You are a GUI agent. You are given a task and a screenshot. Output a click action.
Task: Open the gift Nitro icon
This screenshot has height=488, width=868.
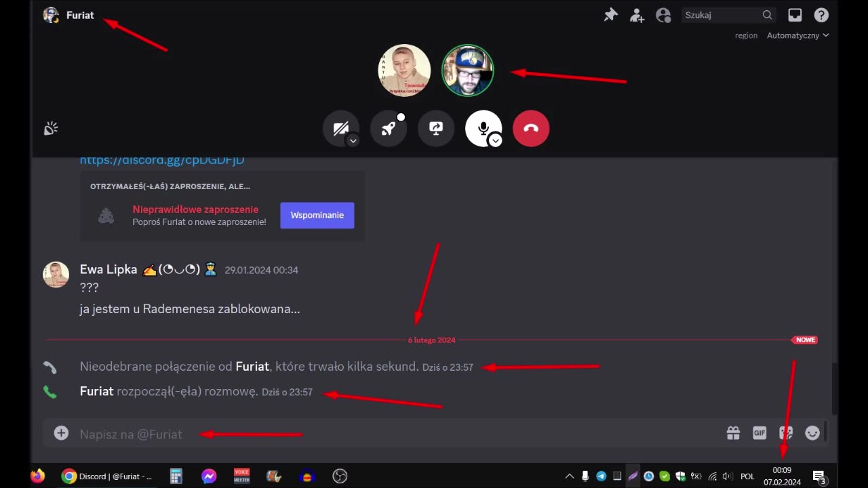click(733, 433)
